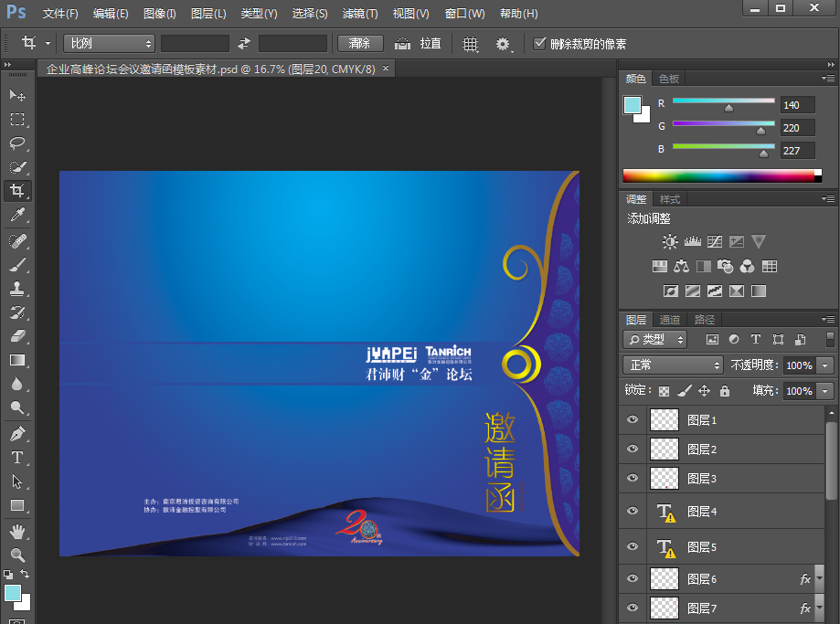Hide 图层2 with eye icon
The image size is (840, 624).
click(x=633, y=449)
